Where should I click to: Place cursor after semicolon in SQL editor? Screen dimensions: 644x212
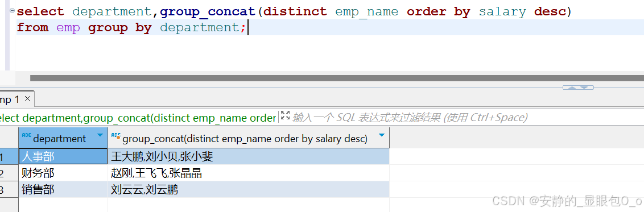(247, 28)
